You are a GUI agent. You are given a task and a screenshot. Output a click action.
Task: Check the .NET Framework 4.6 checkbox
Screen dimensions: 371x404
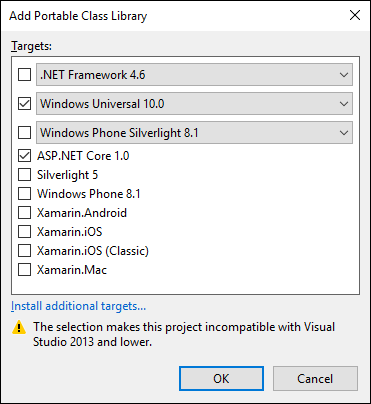pos(24,75)
